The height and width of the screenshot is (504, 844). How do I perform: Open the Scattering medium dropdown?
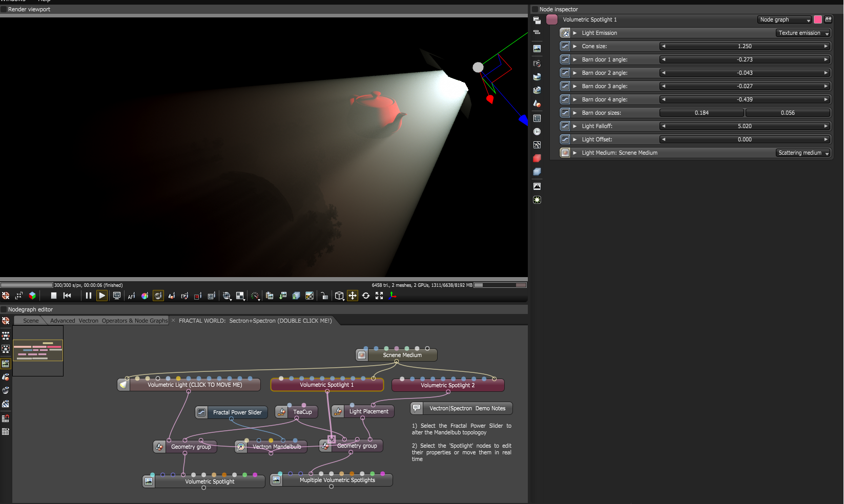pos(803,153)
